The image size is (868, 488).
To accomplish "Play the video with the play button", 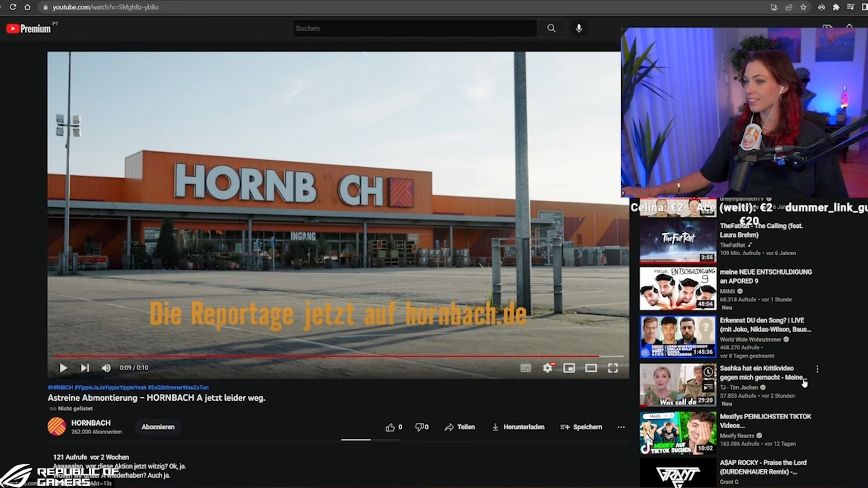I will pyautogui.click(x=63, y=368).
